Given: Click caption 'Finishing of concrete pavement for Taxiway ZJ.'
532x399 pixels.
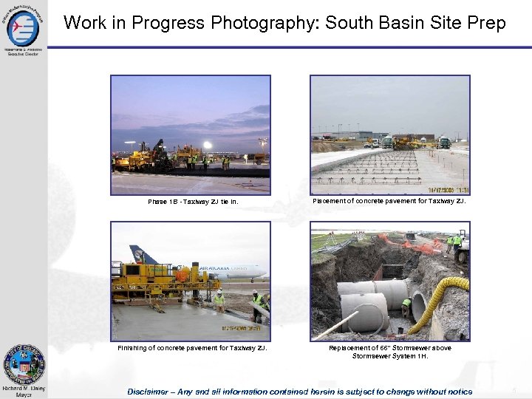Looking at the screenshot, I should pos(192,348).
